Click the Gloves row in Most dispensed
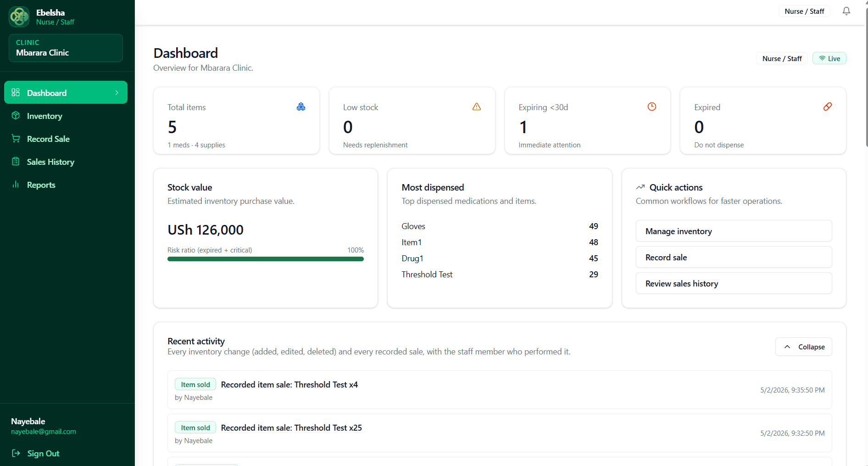The width and height of the screenshot is (868, 466). (x=500, y=226)
